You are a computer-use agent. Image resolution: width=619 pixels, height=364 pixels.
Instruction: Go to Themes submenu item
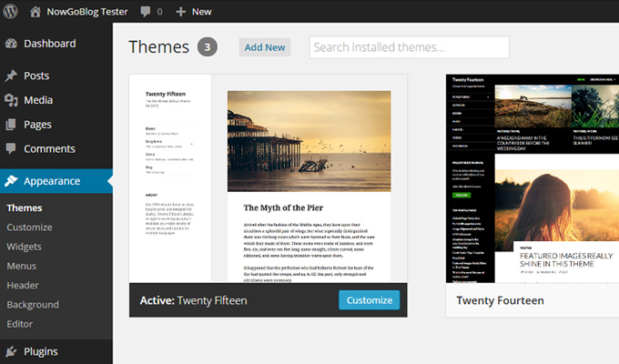coord(25,208)
